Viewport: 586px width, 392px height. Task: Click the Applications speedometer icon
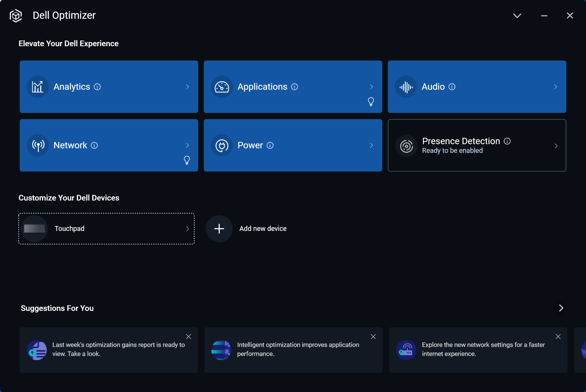[x=222, y=87]
